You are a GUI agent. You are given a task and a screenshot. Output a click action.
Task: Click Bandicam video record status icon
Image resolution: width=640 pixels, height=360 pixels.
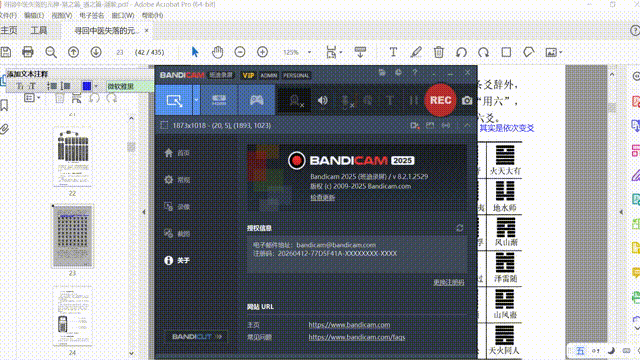click(x=415, y=126)
